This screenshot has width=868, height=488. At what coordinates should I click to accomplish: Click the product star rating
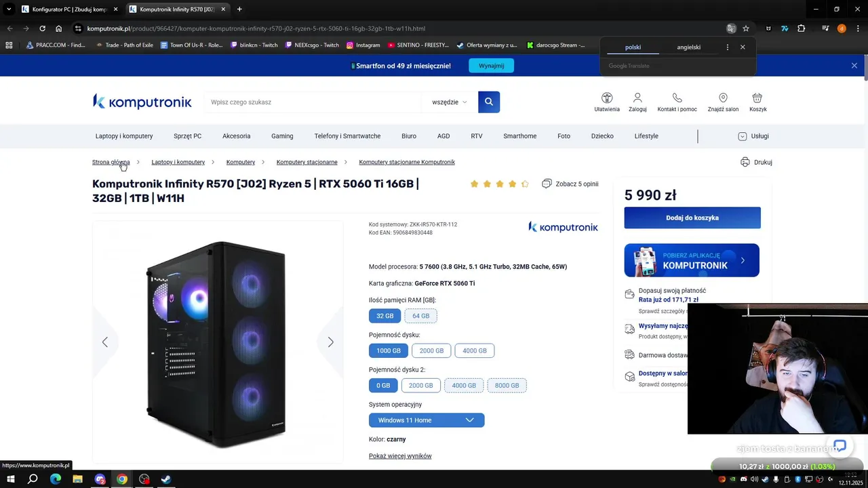coord(499,184)
